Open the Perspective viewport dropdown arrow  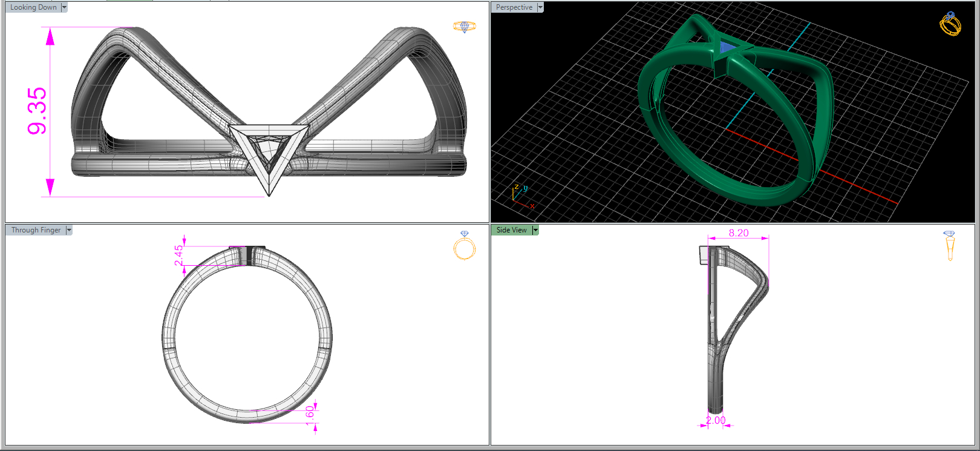540,7
